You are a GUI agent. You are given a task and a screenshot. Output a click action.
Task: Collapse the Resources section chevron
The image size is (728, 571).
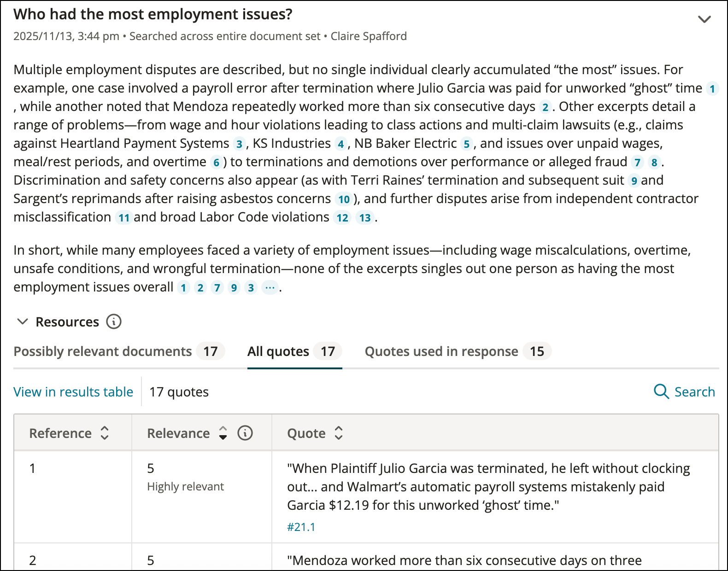coord(23,321)
